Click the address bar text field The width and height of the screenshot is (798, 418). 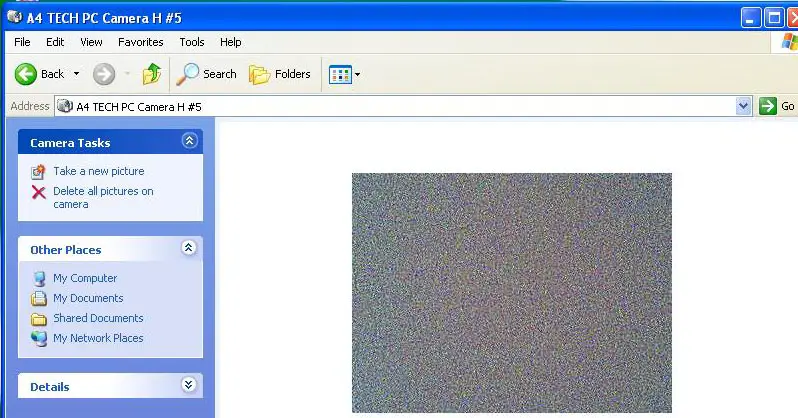tap(400, 106)
